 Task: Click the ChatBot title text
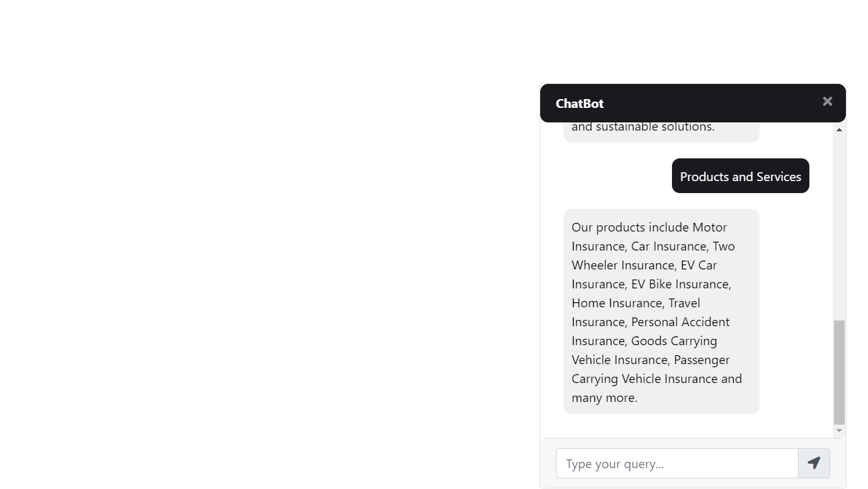coord(579,103)
